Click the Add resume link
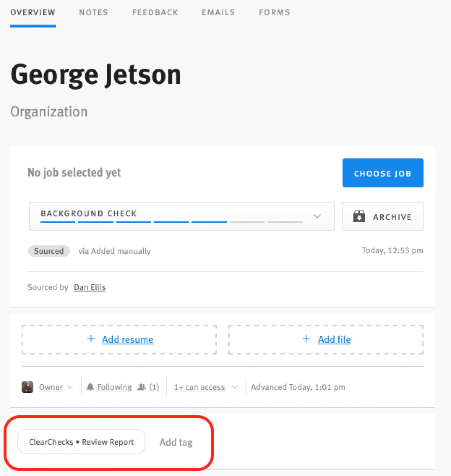 pos(128,340)
